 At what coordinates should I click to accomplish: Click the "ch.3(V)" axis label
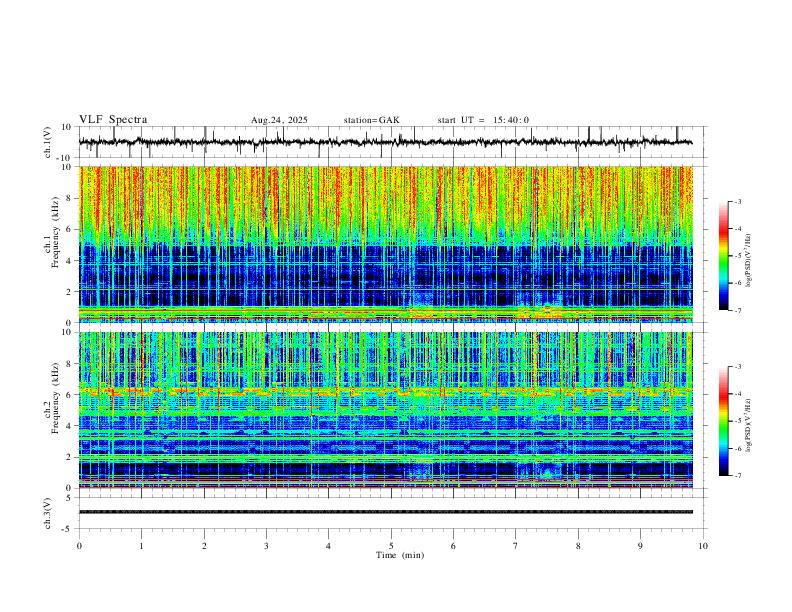click(x=48, y=513)
